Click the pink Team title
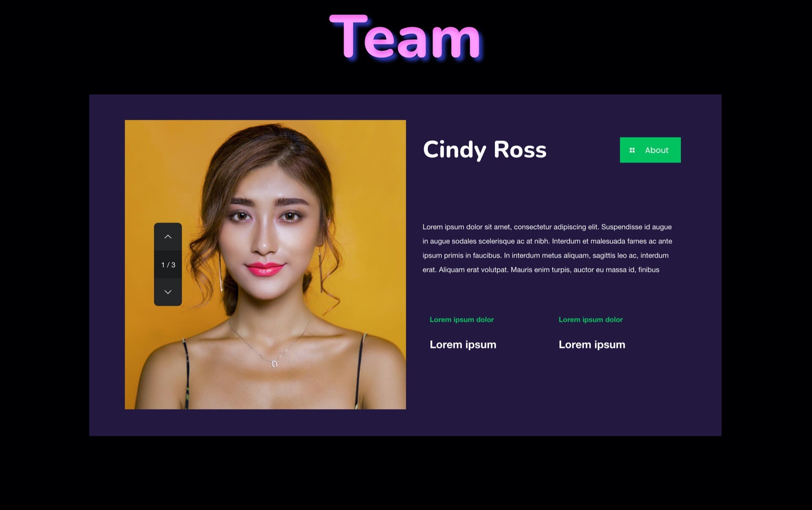This screenshot has width=812, height=510. pos(405,37)
